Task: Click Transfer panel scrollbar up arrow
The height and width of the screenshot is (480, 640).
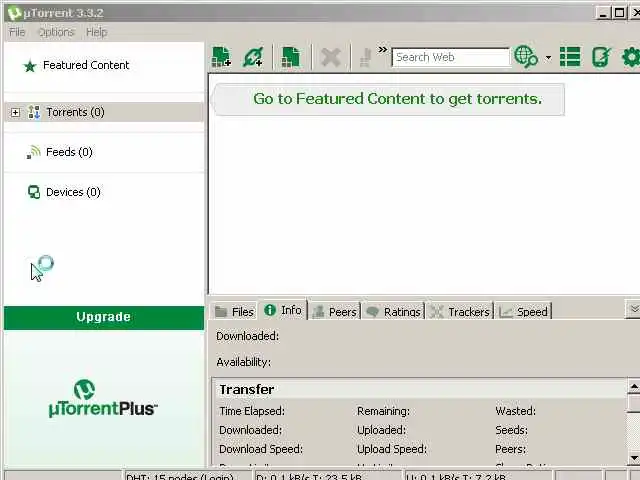Action: coord(634,386)
